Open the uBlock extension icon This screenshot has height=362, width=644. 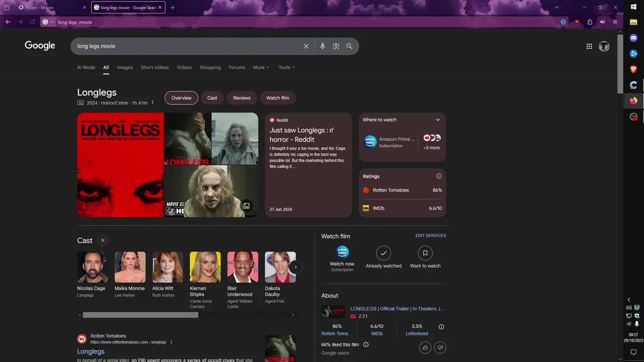pos(577,22)
